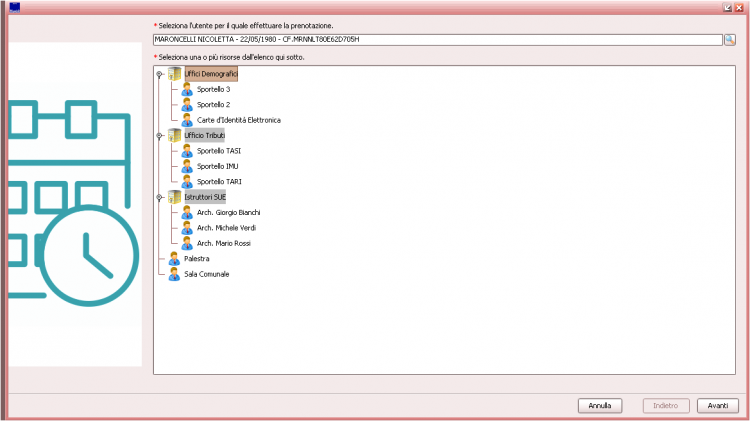The height and width of the screenshot is (421, 750).
Task: Click the person icon beside Arch. Mario Rossi
Action: 187,244
